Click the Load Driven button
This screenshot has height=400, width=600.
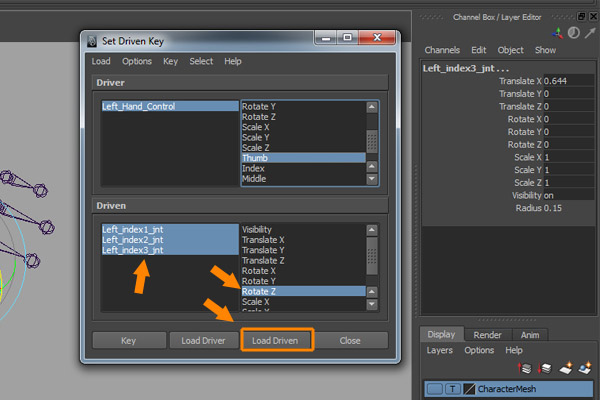(277, 340)
